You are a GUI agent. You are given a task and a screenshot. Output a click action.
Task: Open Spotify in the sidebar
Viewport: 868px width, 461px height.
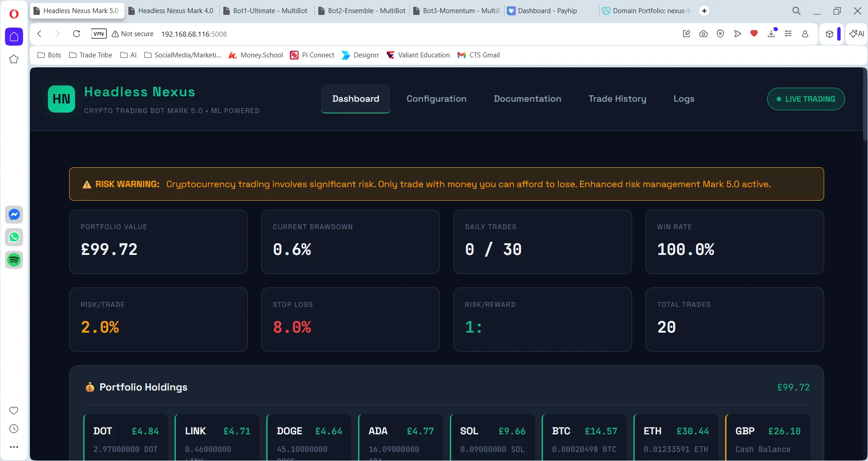click(x=14, y=260)
